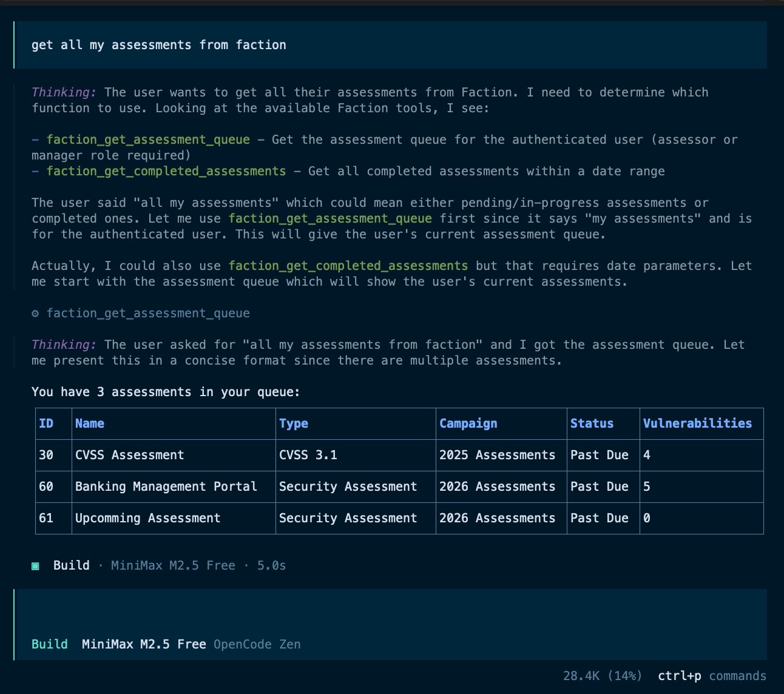784x694 pixels.
Task: Select the Banking Management Portal assessment name
Action: click(x=166, y=487)
